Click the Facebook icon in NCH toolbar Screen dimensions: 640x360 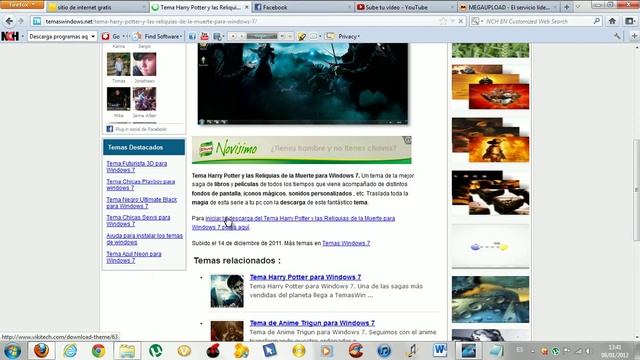coord(192,36)
